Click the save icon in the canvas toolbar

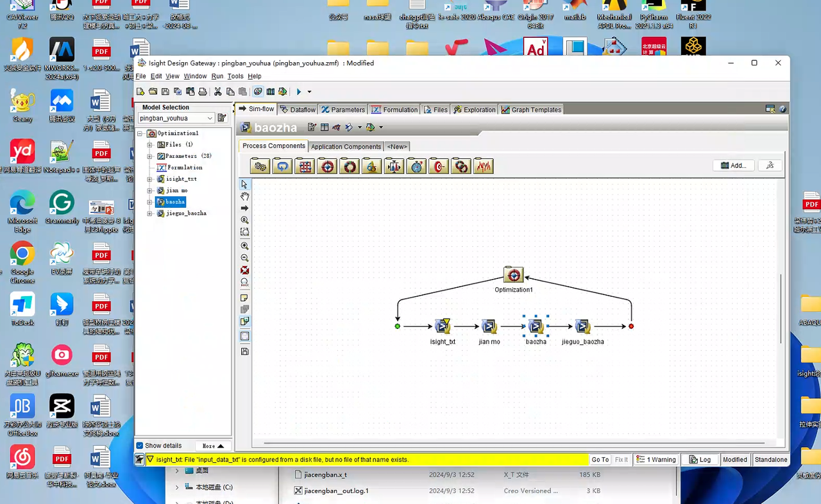tap(244, 351)
